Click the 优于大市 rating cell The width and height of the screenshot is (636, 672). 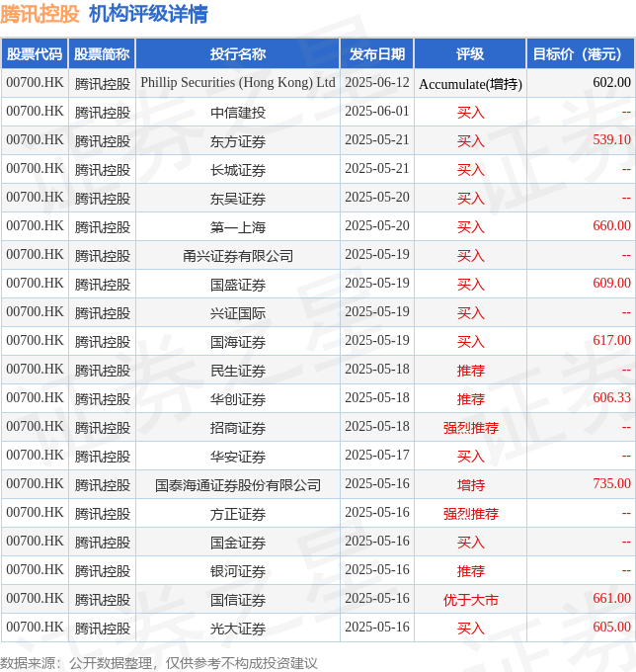click(x=470, y=601)
